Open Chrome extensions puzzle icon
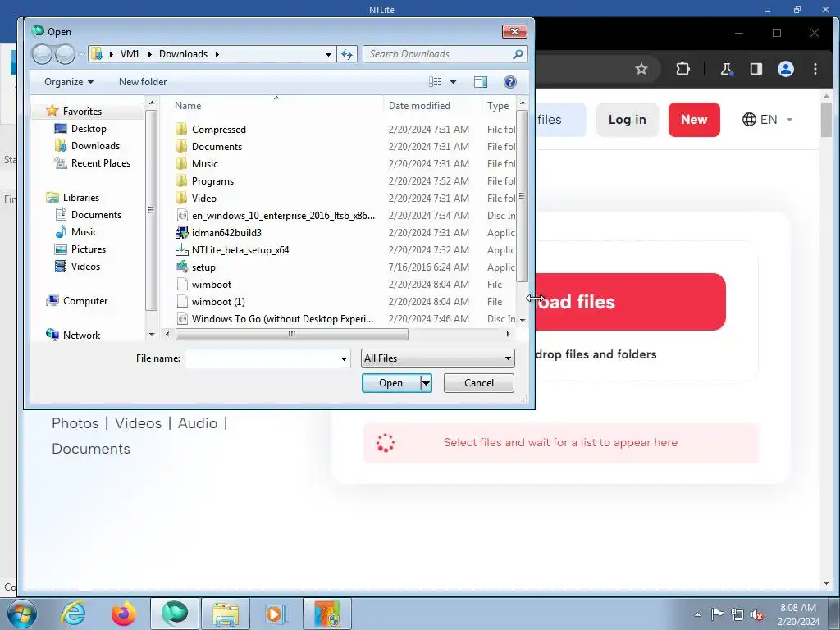Image resolution: width=840 pixels, height=630 pixels. (682, 69)
